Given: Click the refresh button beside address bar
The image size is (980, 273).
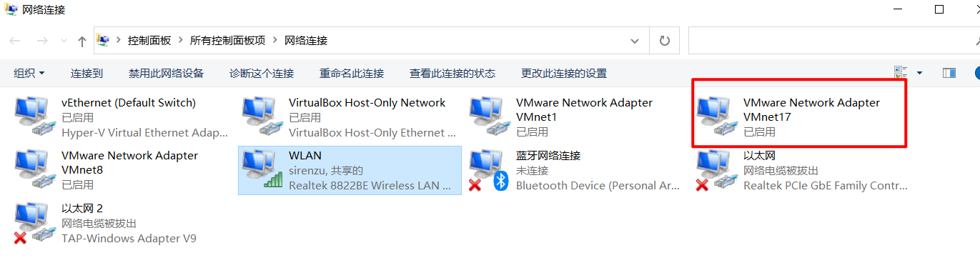Looking at the screenshot, I should tap(665, 41).
